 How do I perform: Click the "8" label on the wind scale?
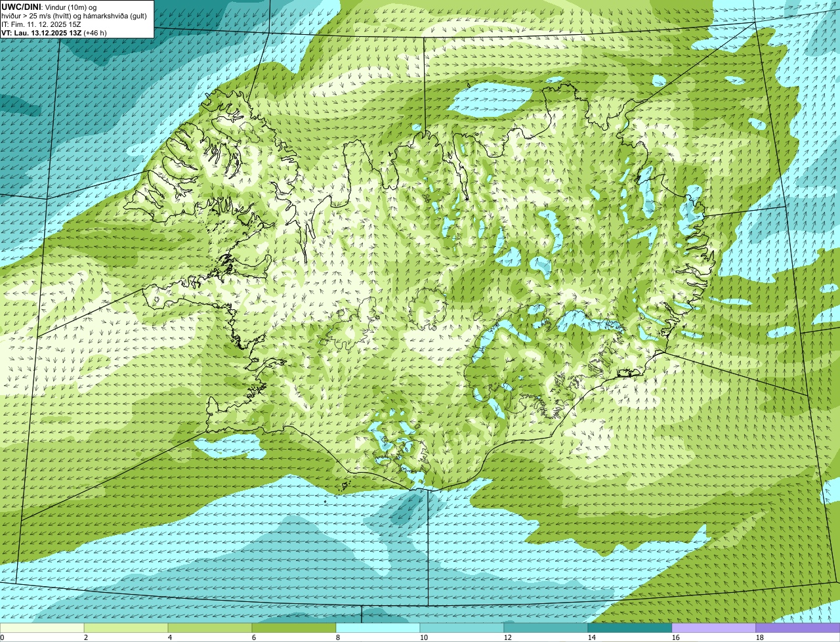pos(338,637)
